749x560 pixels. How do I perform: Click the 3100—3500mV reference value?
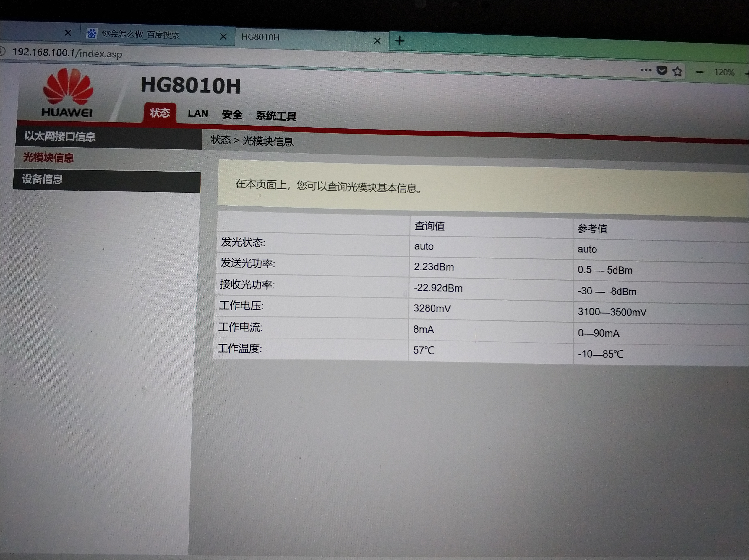pos(612,312)
